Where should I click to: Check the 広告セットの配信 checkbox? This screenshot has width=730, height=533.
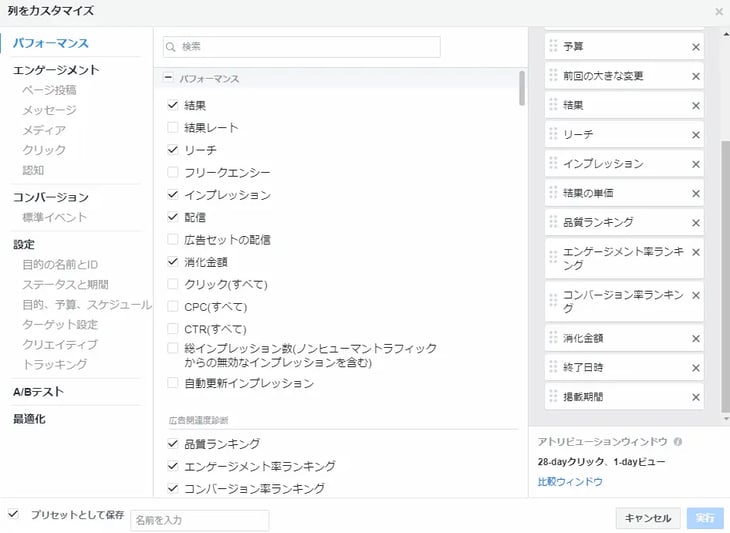click(173, 239)
